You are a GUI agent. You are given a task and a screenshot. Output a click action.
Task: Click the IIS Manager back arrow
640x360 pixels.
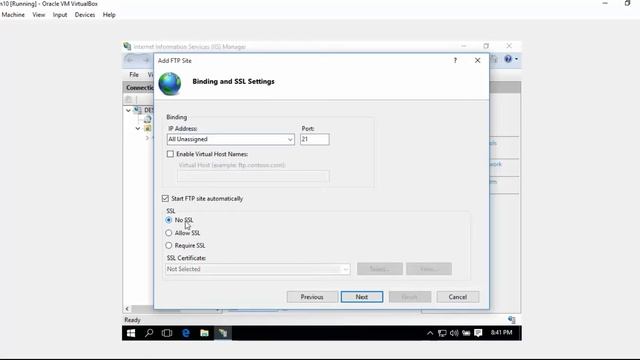(130, 60)
